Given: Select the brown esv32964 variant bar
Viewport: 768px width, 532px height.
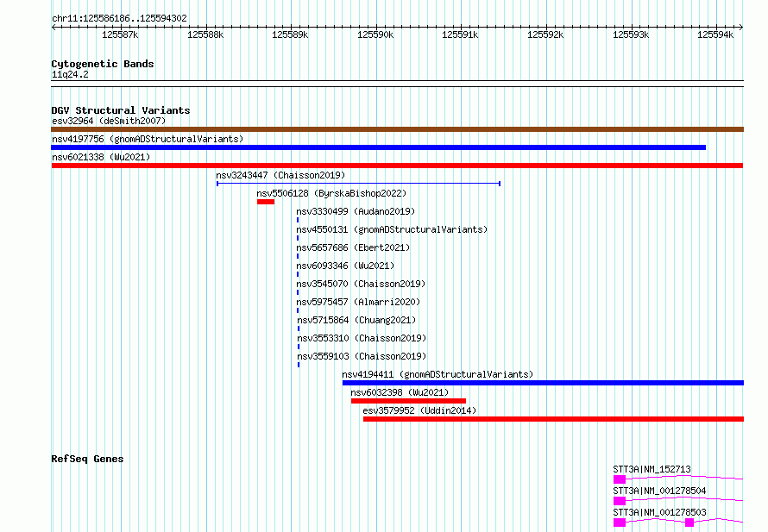Looking at the screenshot, I should pos(397,129).
